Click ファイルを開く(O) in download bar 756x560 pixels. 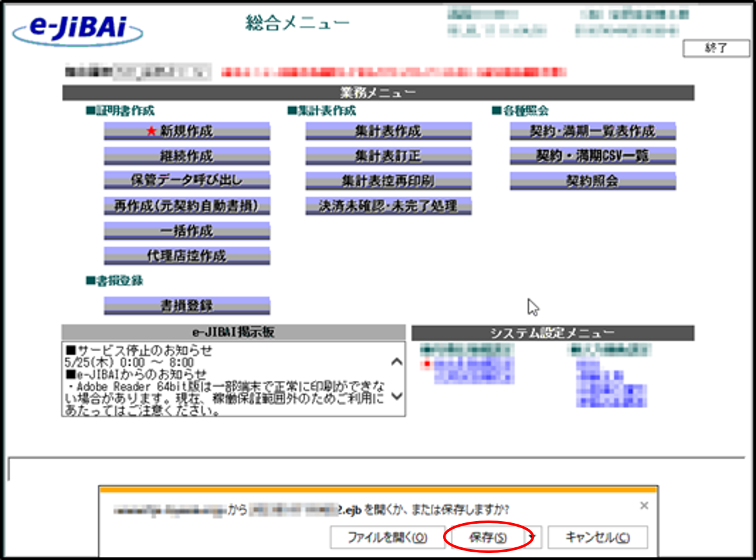[x=387, y=537]
